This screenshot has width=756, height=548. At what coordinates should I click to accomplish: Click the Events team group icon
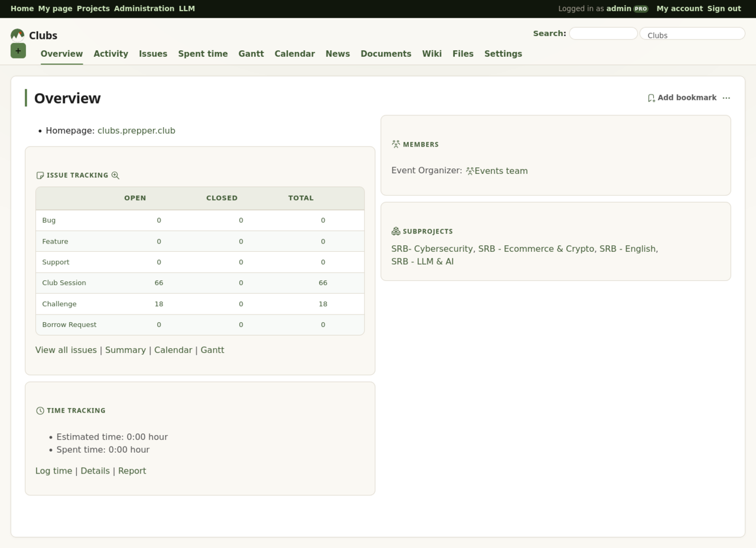[470, 171]
